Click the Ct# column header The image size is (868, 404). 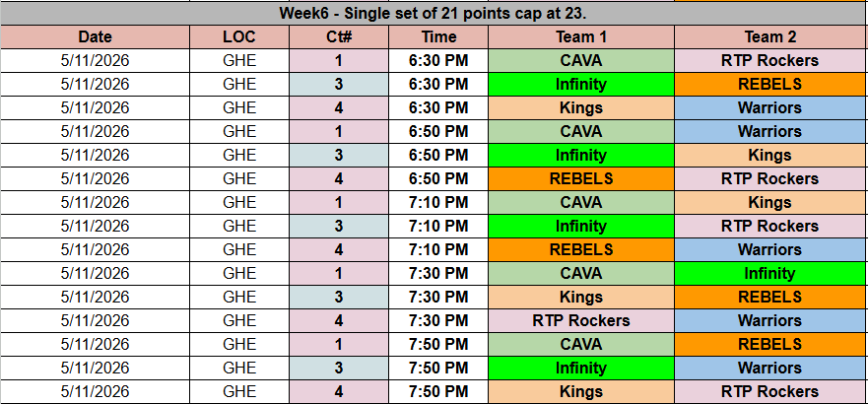[x=338, y=36]
